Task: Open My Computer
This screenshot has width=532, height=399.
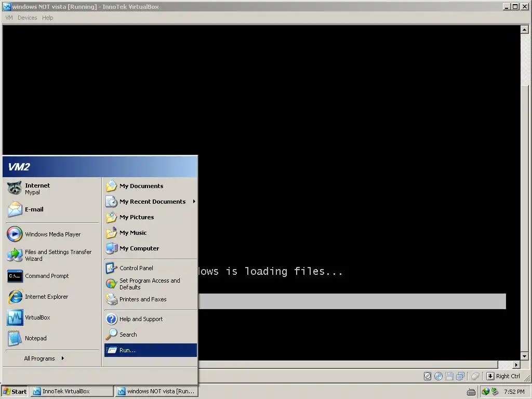Action: 151,248
